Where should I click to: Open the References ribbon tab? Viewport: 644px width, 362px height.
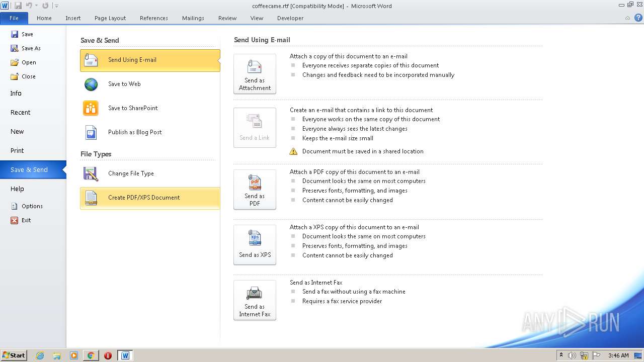click(154, 18)
